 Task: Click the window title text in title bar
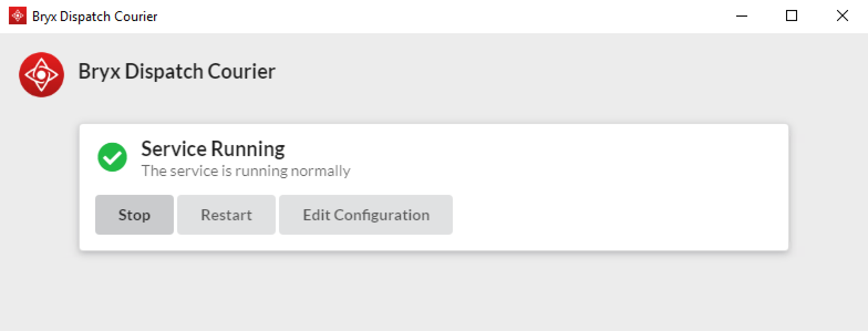click(95, 17)
